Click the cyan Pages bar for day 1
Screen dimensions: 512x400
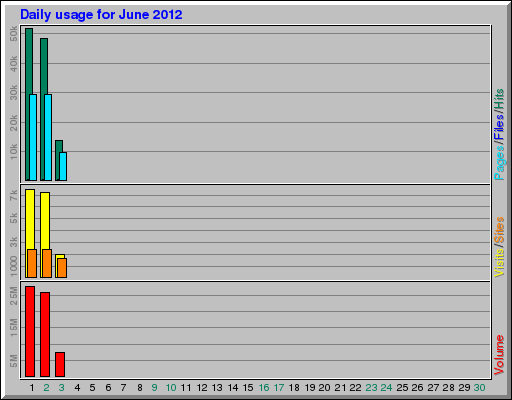[x=33, y=137]
